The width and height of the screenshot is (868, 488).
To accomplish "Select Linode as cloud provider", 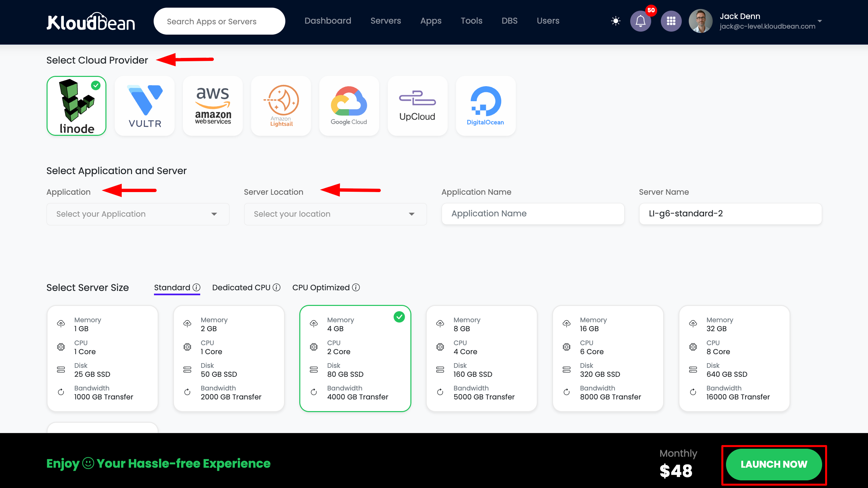I will 76,106.
